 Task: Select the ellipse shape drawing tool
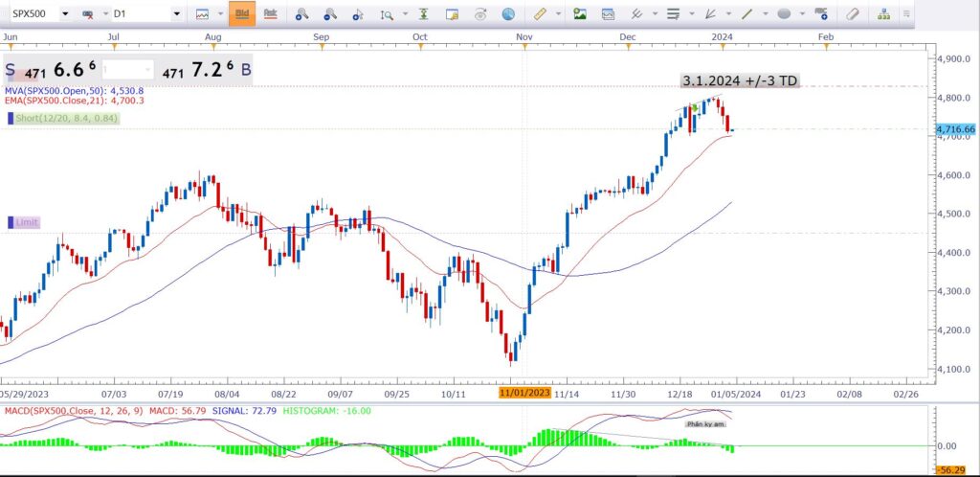[784, 13]
